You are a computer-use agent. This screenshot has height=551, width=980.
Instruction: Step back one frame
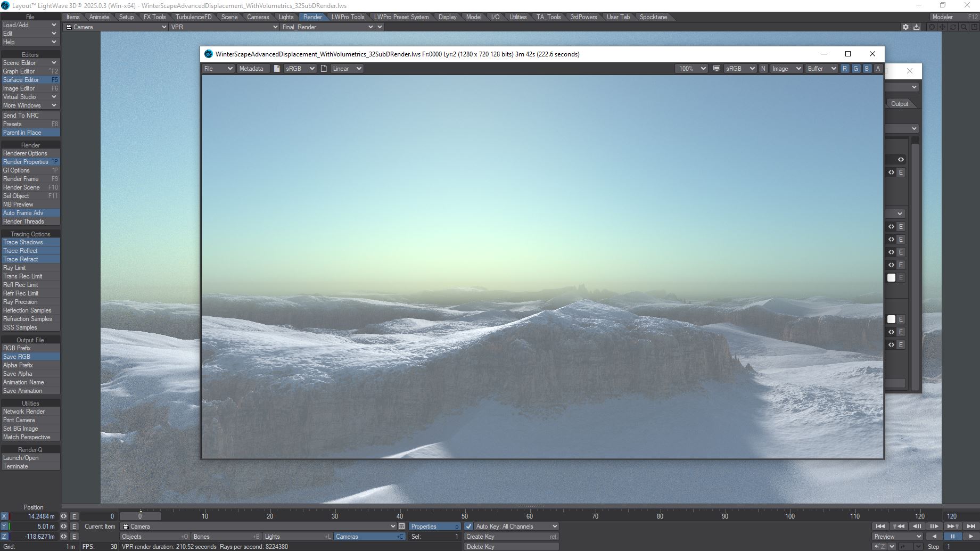click(x=917, y=527)
